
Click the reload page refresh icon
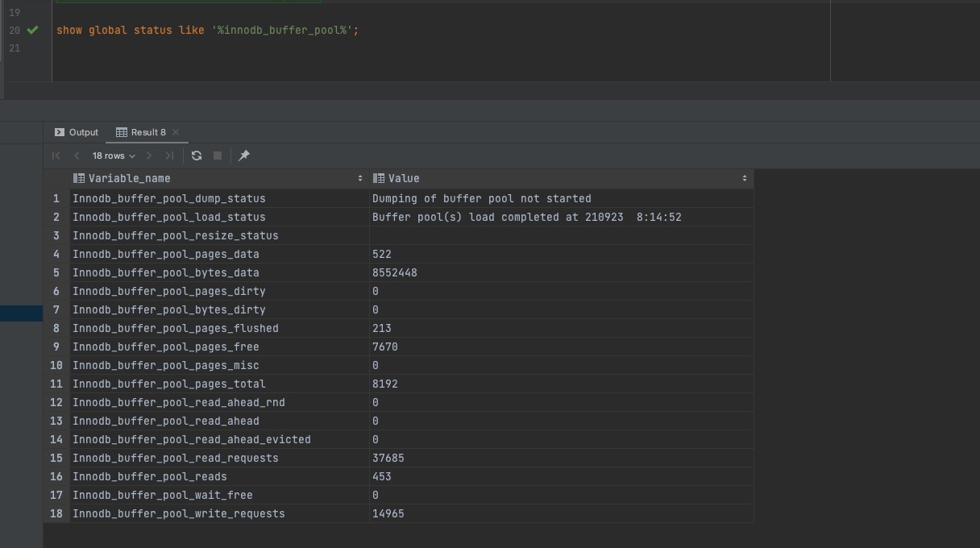(197, 156)
